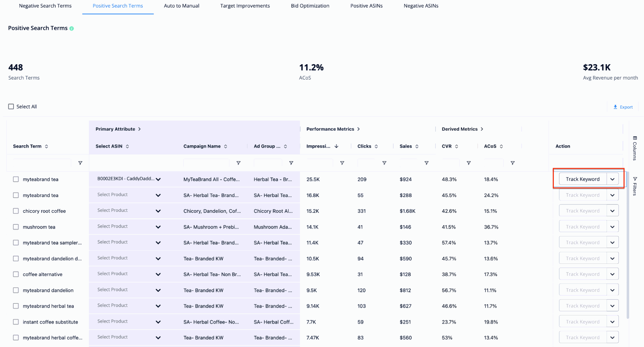
Task: Sort by Sales column arrows
Action: pyautogui.click(x=417, y=146)
